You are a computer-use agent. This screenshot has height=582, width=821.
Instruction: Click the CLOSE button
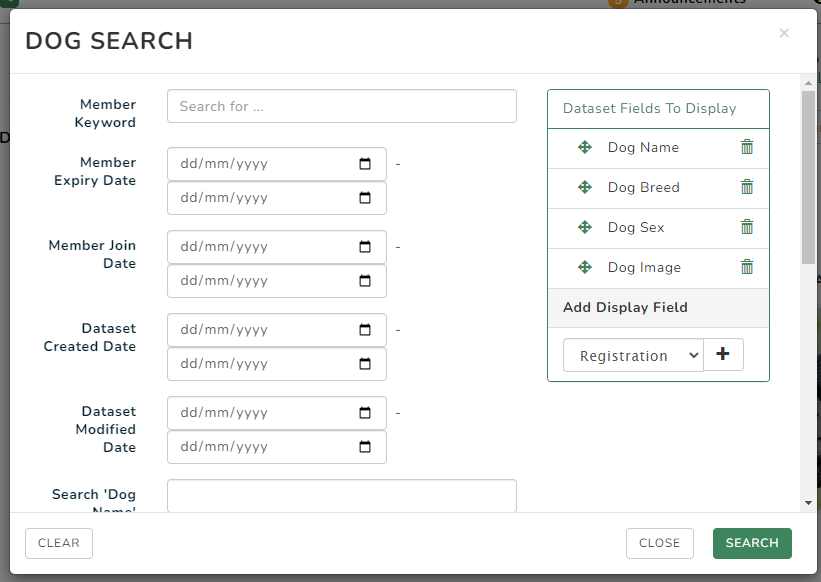(660, 543)
